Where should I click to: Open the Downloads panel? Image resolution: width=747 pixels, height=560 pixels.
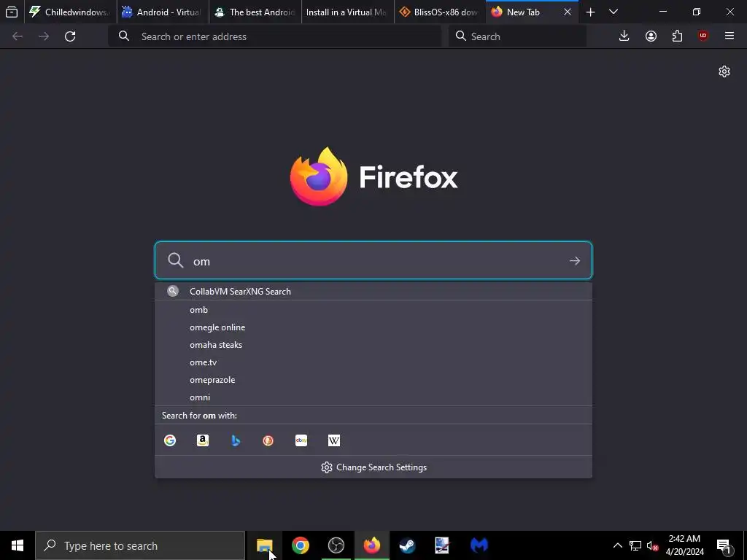(624, 36)
